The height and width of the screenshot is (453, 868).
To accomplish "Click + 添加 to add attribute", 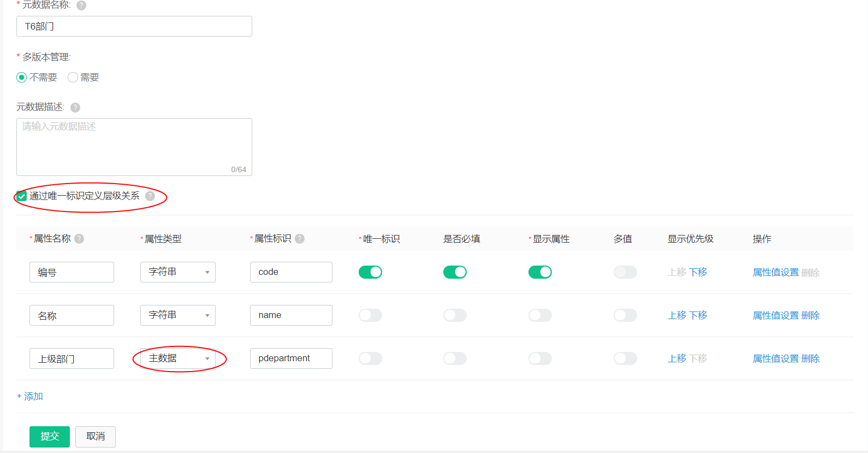I will click(x=30, y=396).
